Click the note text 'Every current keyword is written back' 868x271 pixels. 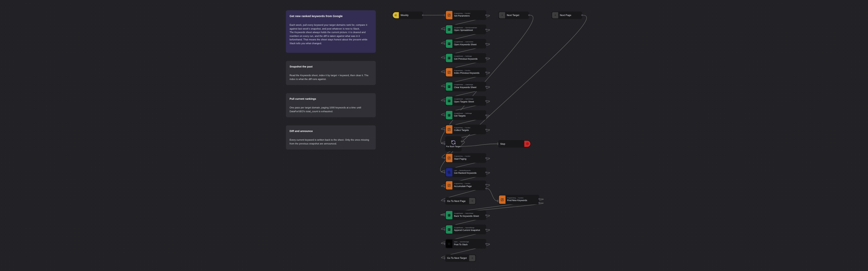[x=329, y=142]
